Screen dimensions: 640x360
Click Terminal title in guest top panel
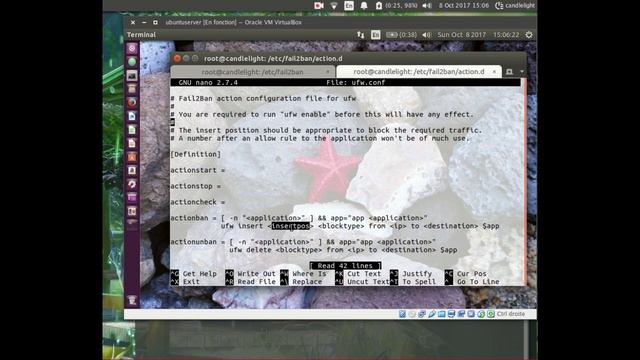141,35
